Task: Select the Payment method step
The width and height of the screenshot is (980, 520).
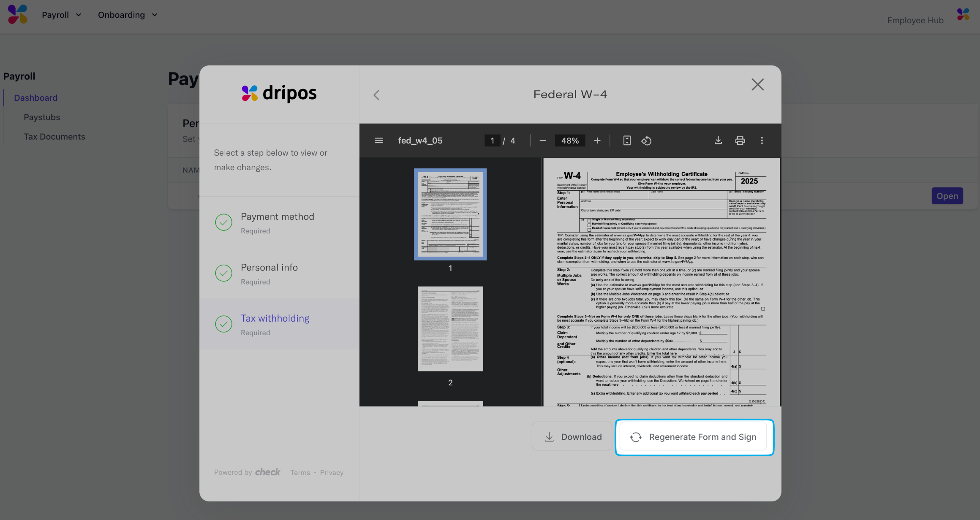Action: point(277,222)
